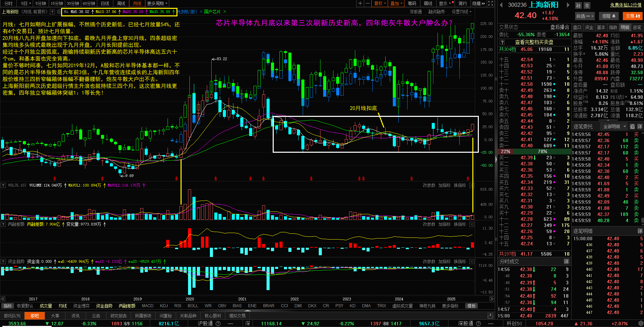Select the BOLL indicator
Viewport: 644px width, 327px height.
[x=193, y=306]
